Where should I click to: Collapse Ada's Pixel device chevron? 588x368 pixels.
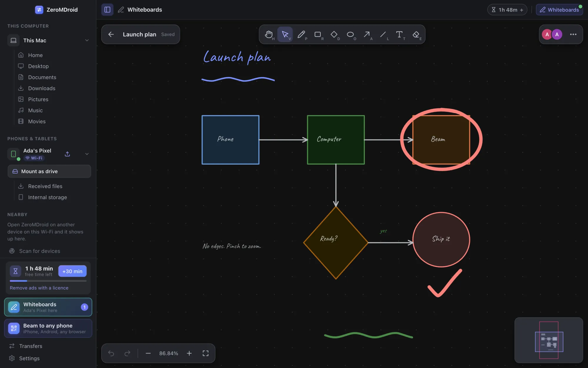click(87, 154)
